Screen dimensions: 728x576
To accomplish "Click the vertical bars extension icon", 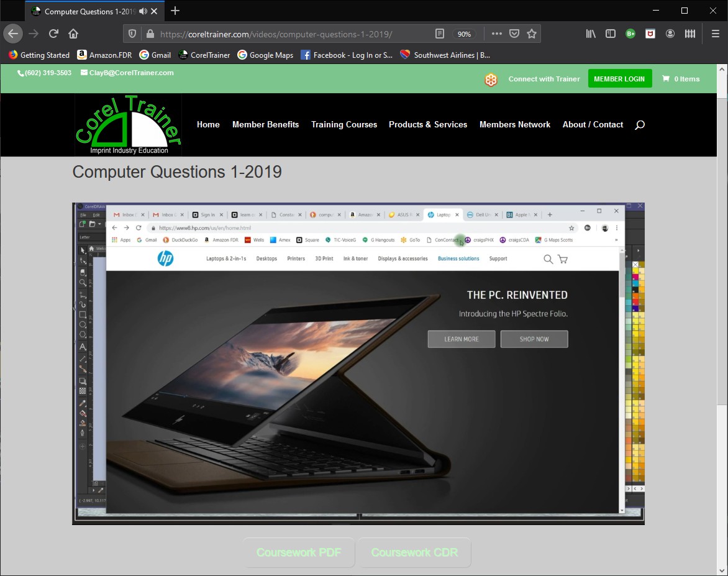I will click(x=690, y=34).
